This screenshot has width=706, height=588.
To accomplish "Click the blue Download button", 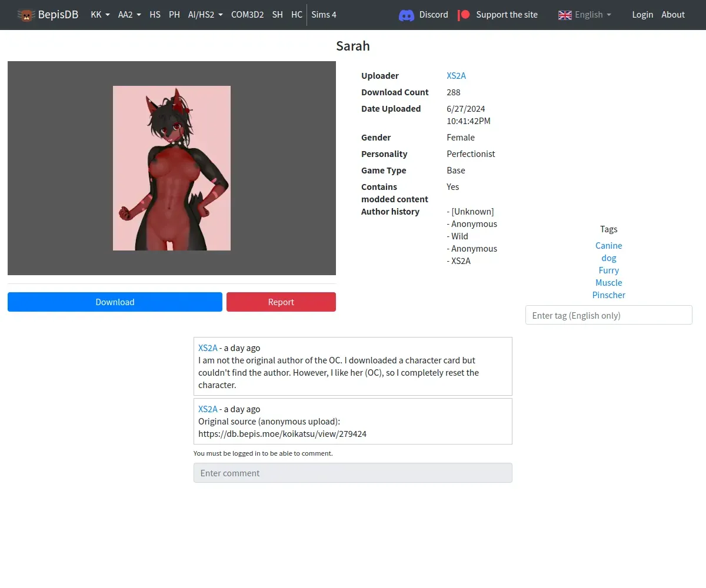I will coord(115,302).
